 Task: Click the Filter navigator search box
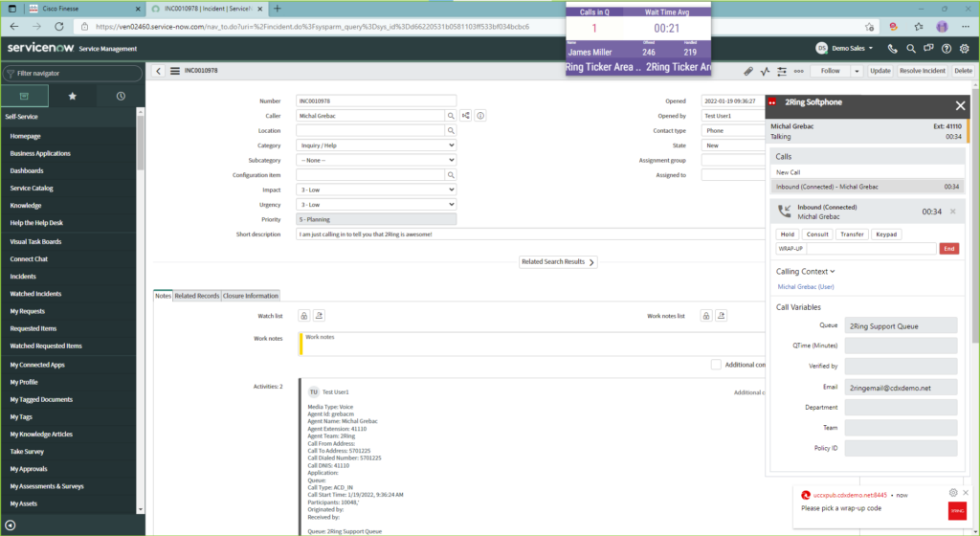point(73,73)
